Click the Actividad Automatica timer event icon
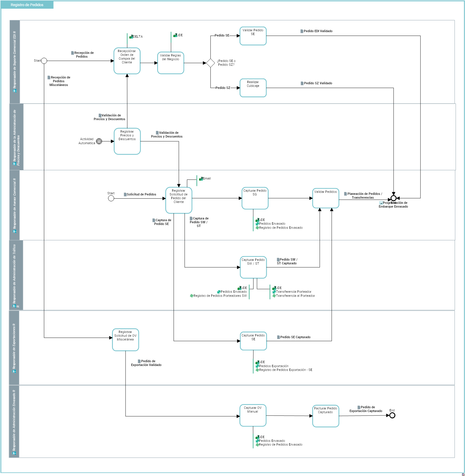The image size is (465, 476). [99, 141]
